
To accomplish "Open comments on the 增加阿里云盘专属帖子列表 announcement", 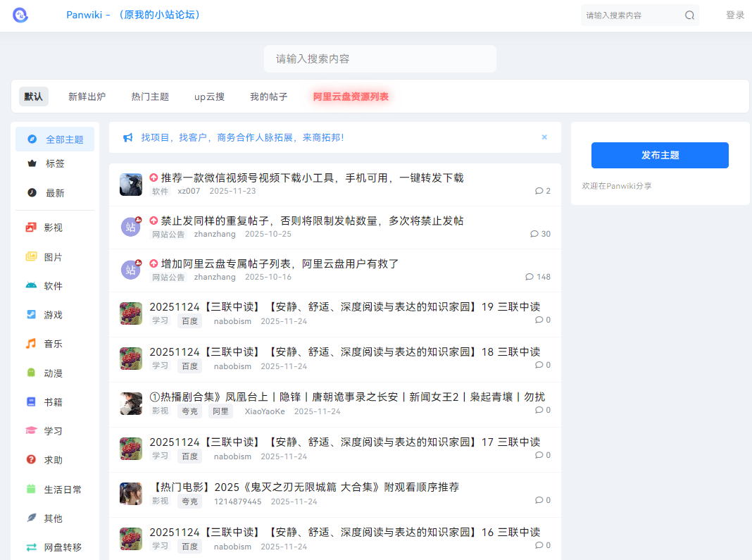I will point(538,277).
